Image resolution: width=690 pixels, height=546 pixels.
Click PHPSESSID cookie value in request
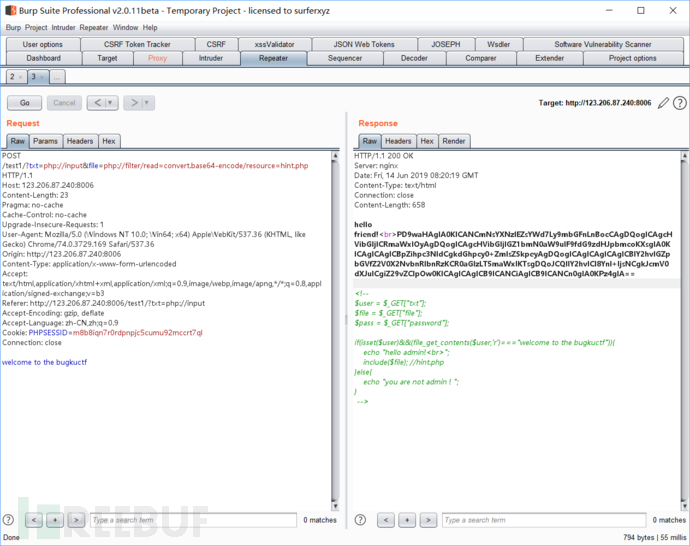(x=138, y=333)
